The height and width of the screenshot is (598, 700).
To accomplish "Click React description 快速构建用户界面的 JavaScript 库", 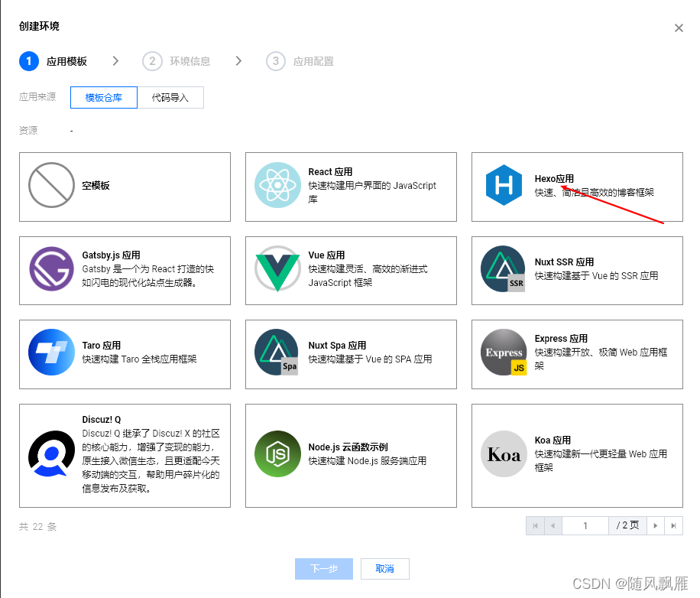I will coord(372,192).
